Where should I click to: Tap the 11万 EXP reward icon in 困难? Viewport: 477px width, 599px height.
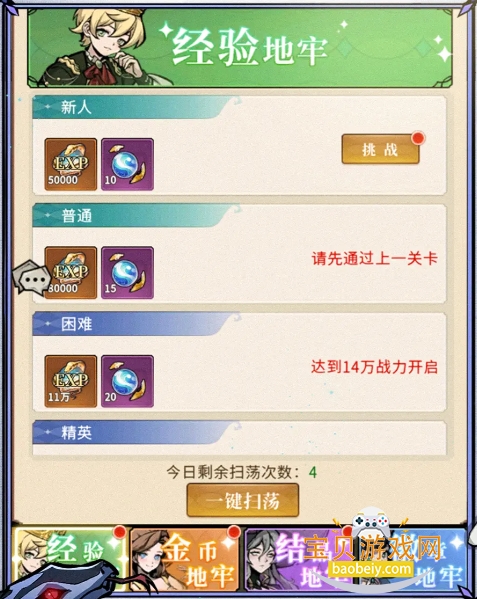[x=71, y=381]
